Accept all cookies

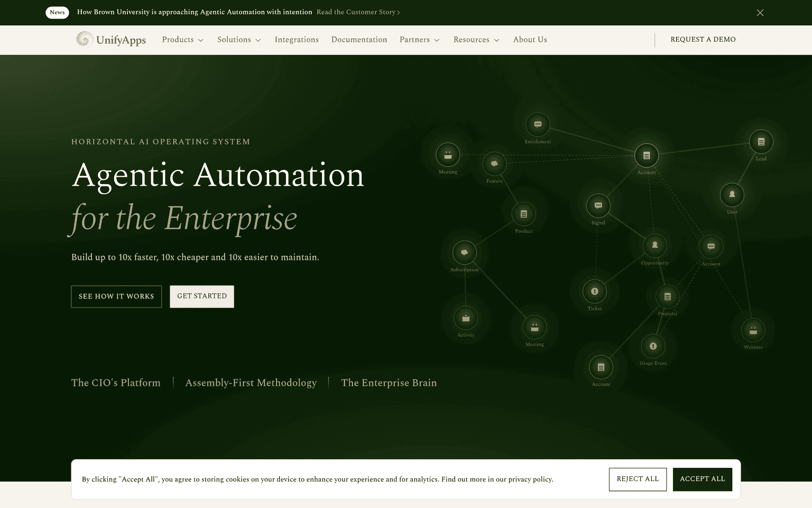pyautogui.click(x=703, y=479)
